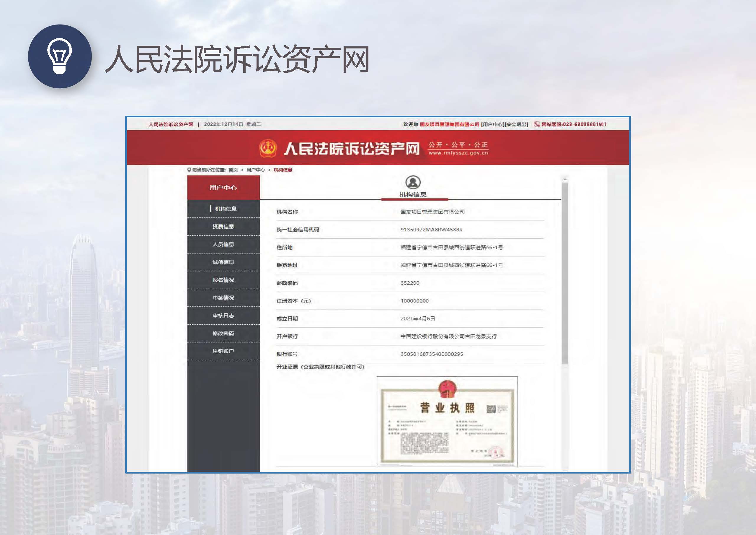Click 用户中心 in the breadcrumb

256,170
